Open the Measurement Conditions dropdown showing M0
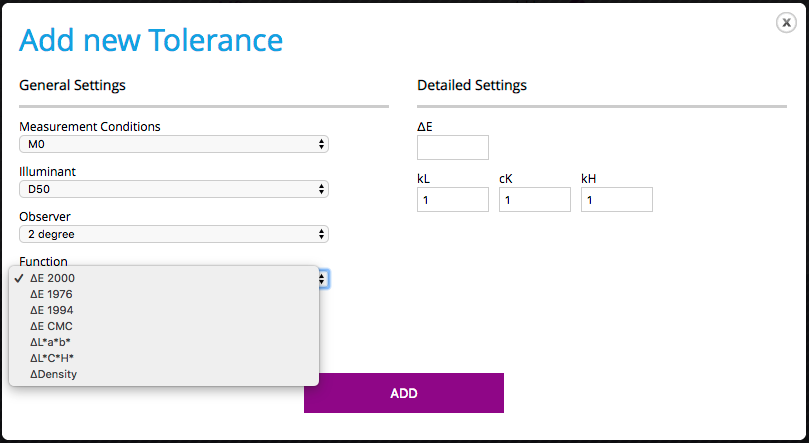The height and width of the screenshot is (443, 809). [x=174, y=144]
